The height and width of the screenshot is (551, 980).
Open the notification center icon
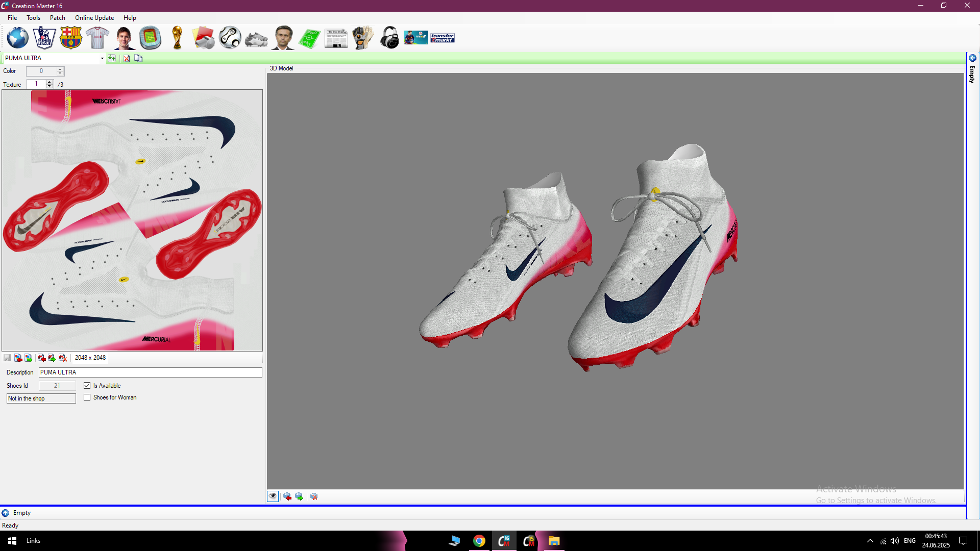click(x=963, y=541)
